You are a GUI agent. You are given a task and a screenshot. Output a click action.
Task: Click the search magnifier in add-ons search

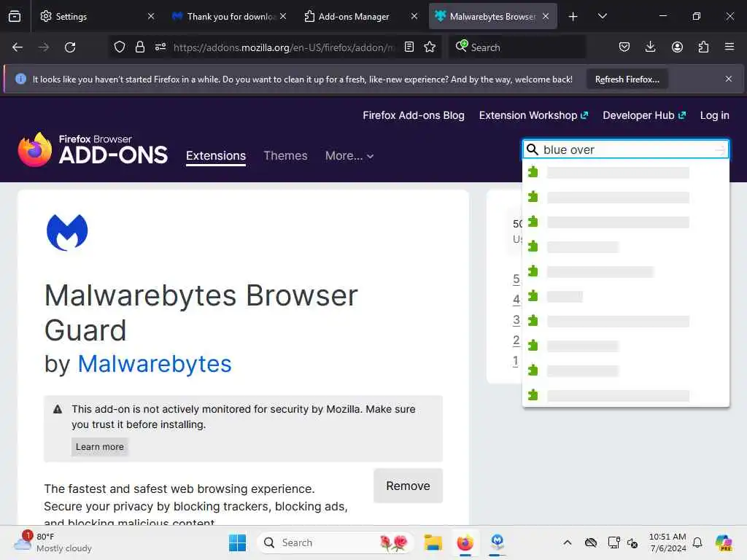533,149
